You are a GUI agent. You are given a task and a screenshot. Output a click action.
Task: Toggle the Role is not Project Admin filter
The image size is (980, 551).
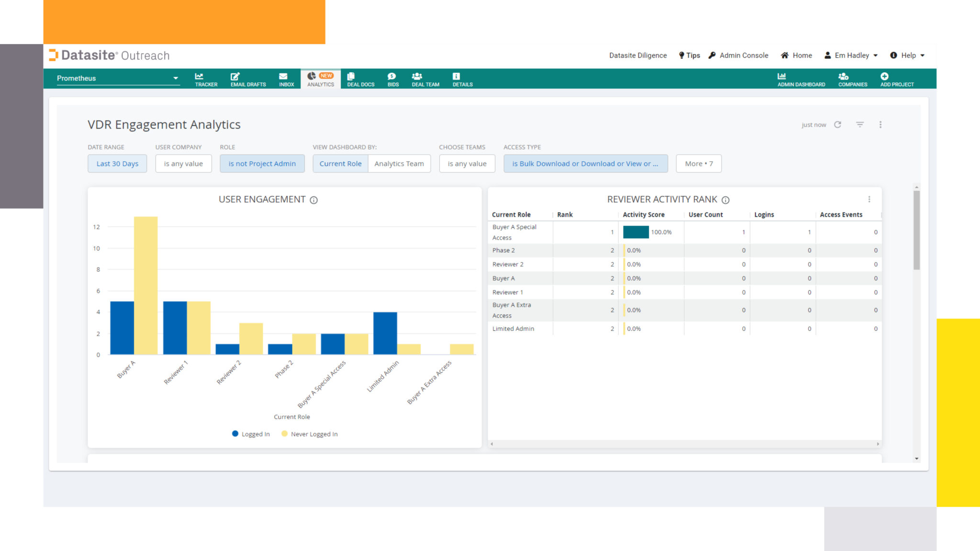(263, 164)
